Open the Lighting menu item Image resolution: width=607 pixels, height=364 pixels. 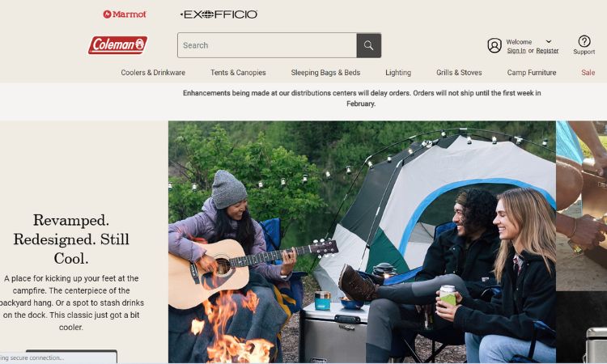(x=398, y=72)
